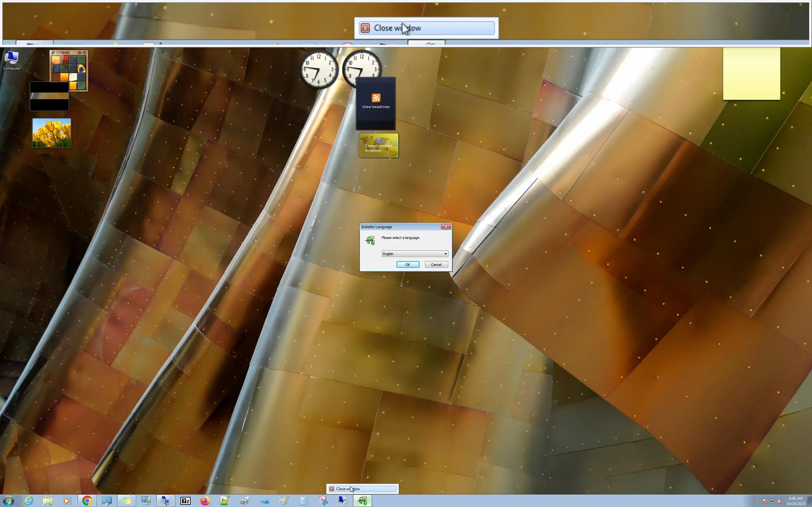Viewport: 812px width, 507px height.
Task: Open Internet Explorer from taskbar
Action: [29, 501]
